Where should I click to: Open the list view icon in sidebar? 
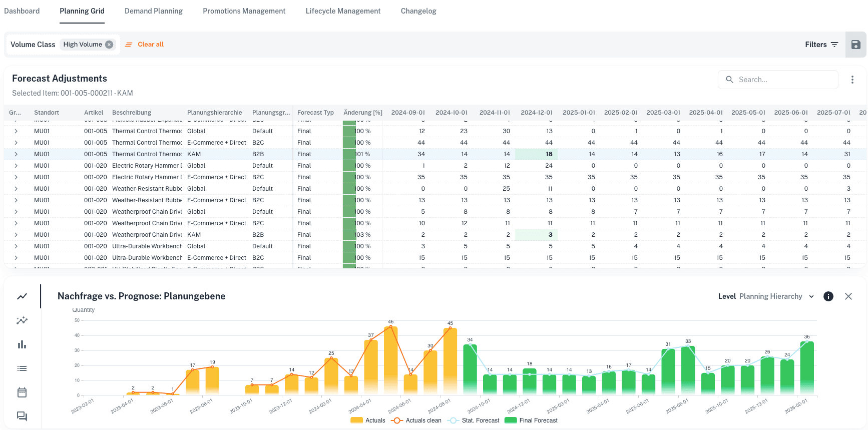(22, 368)
